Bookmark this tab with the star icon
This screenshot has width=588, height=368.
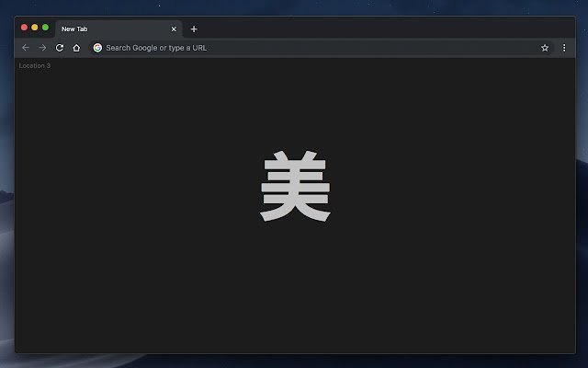(x=545, y=48)
